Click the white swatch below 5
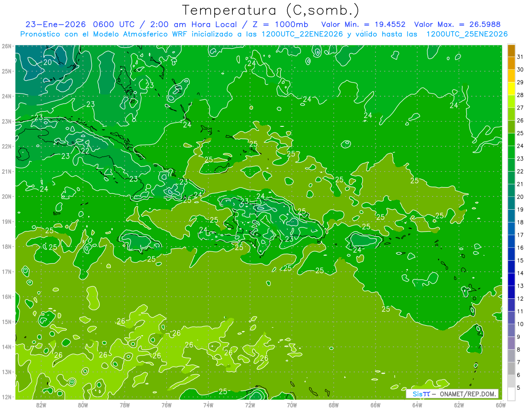This screenshot has height=411, width=532. [511, 394]
